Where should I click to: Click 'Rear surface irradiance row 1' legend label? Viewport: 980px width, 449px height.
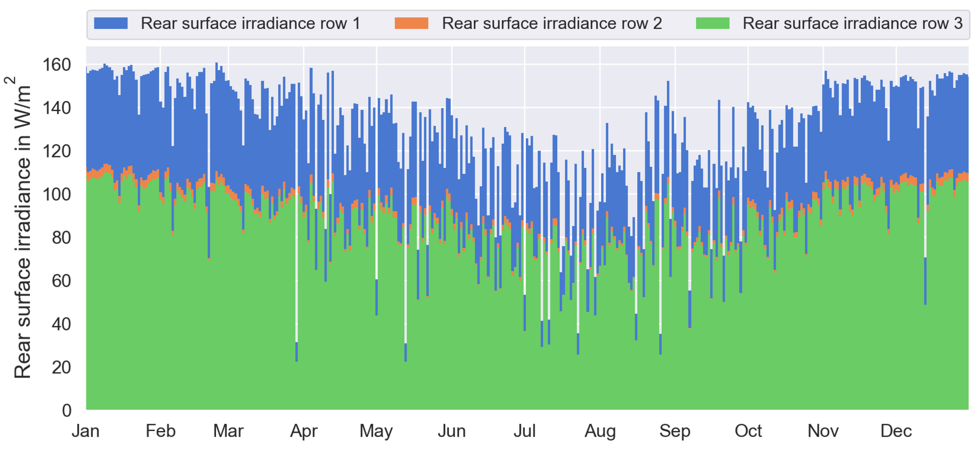(x=250, y=23)
